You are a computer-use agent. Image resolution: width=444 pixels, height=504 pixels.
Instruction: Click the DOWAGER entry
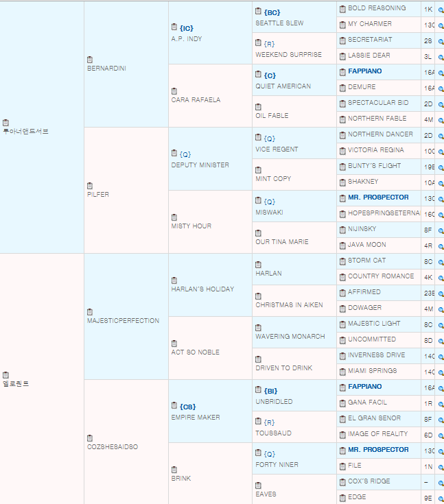tap(365, 308)
